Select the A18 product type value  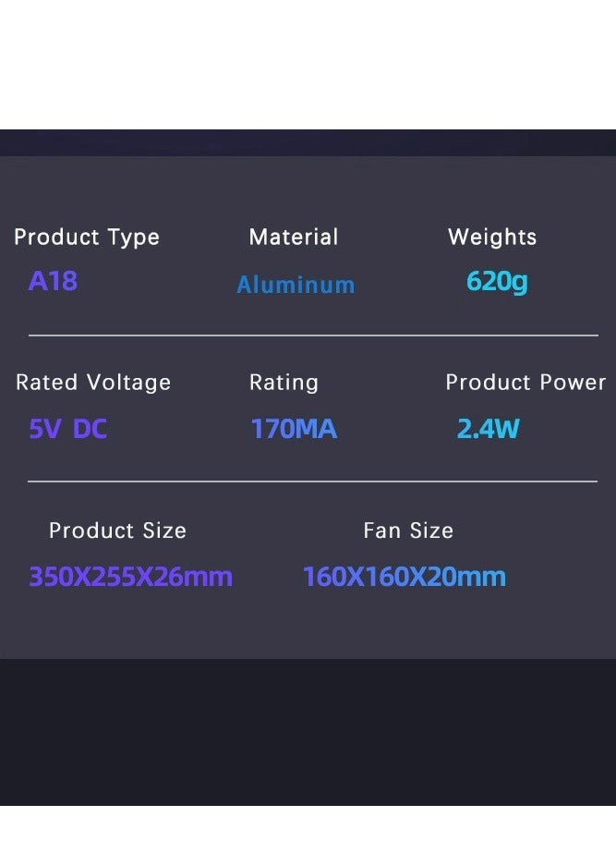pos(53,281)
